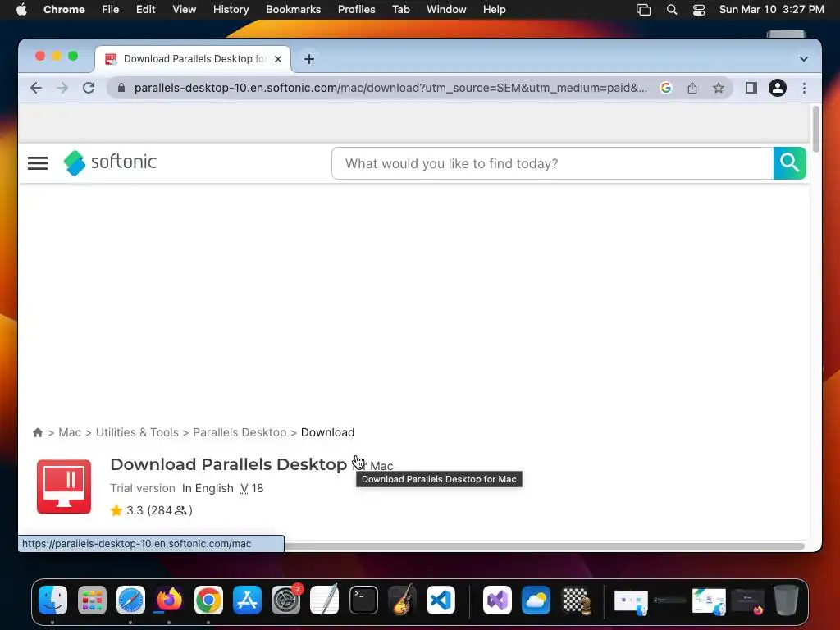Click the forward navigation arrow
The image size is (840, 630).
tap(62, 88)
